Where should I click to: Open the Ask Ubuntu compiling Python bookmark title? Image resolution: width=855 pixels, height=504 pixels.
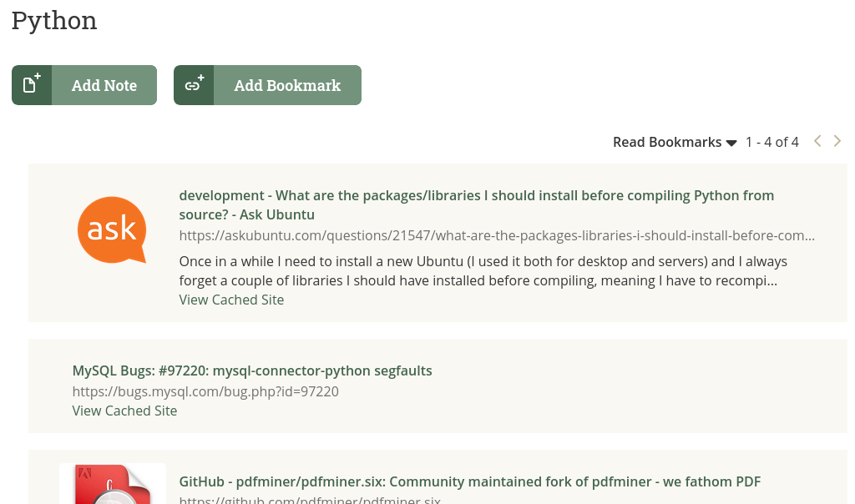[477, 205]
